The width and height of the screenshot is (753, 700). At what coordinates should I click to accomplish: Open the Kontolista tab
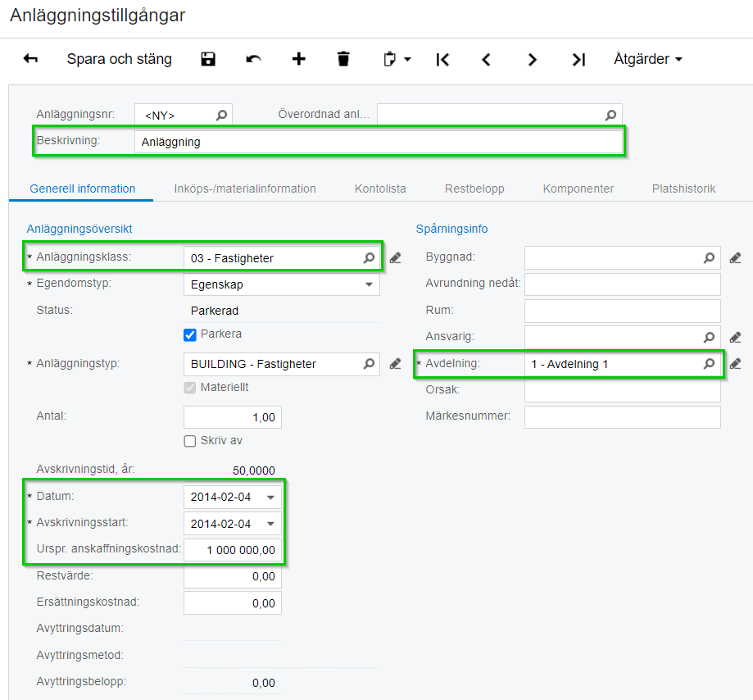point(380,189)
